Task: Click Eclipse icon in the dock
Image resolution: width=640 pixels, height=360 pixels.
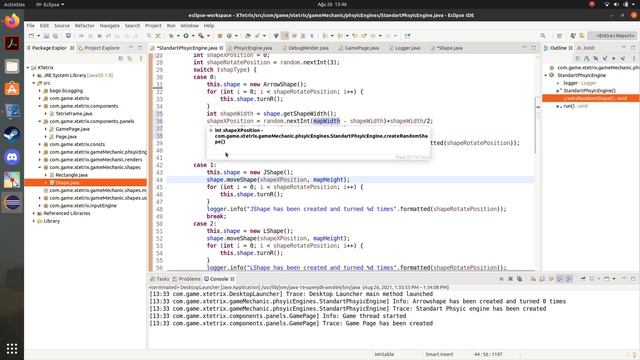Action: 12,202
